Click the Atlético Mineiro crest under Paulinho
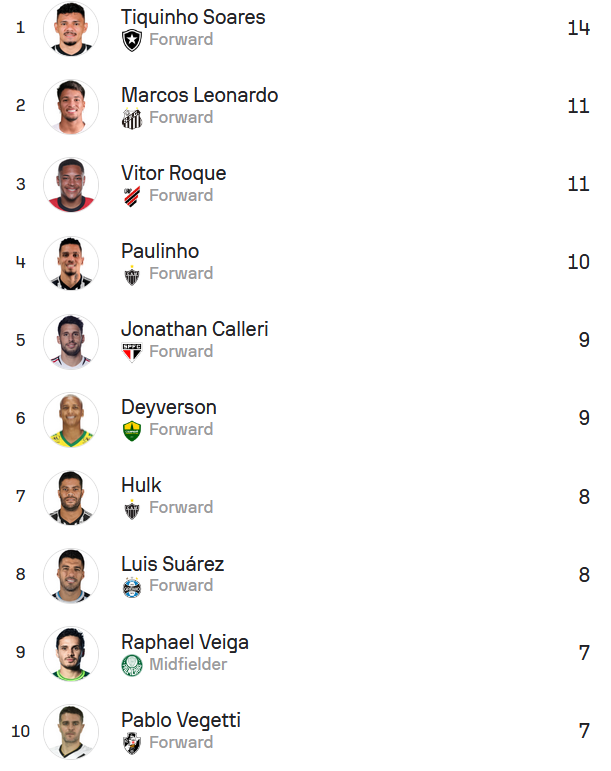The height and width of the screenshot is (771, 611). click(x=131, y=274)
